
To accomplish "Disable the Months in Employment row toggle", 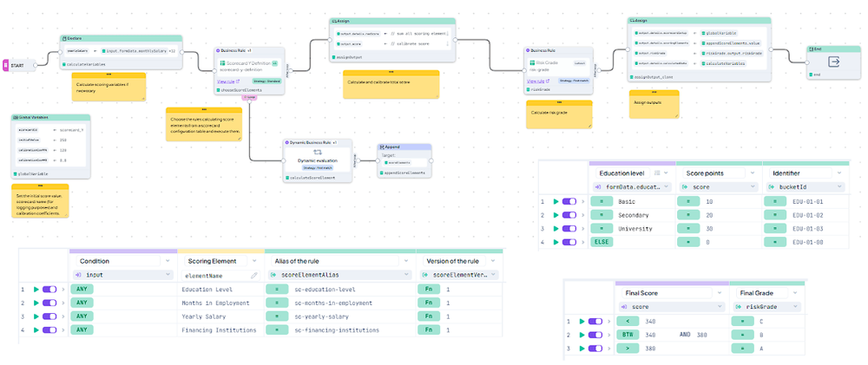I will (49, 303).
